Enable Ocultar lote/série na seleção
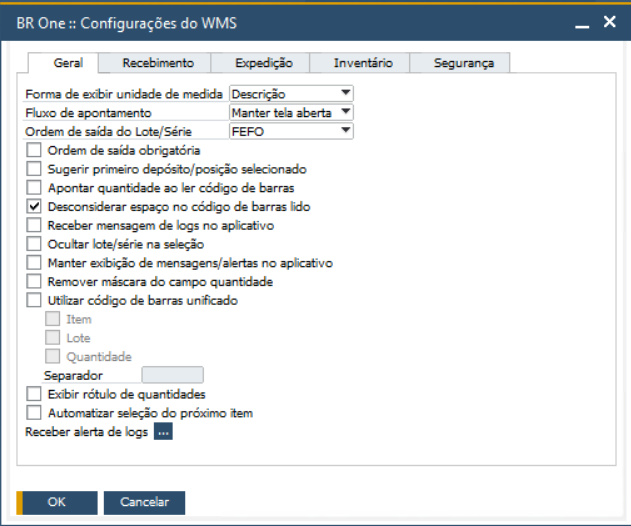The image size is (631, 526). pos(35,244)
